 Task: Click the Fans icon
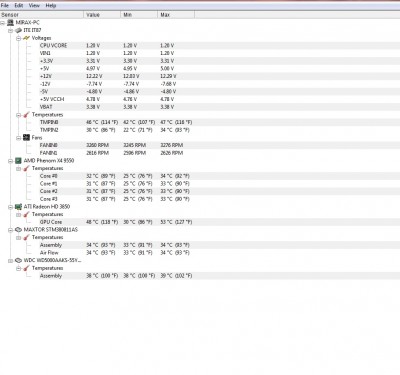pos(27,137)
